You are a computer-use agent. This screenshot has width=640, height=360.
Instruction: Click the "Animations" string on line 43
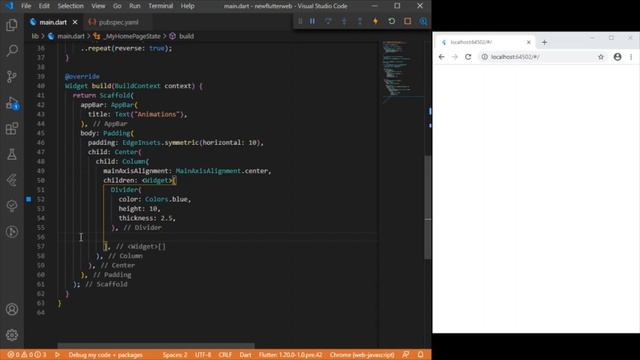[157, 114]
